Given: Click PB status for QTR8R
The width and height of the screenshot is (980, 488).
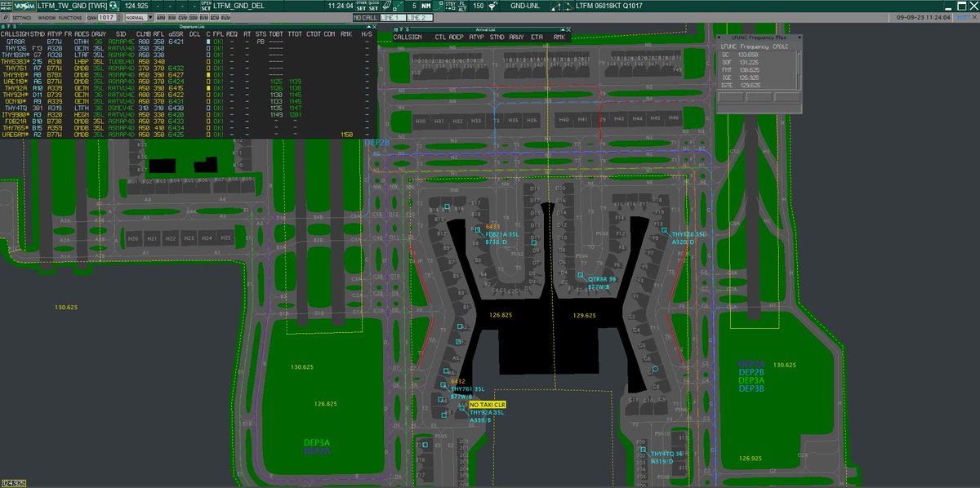Looking at the screenshot, I should pyautogui.click(x=260, y=41).
